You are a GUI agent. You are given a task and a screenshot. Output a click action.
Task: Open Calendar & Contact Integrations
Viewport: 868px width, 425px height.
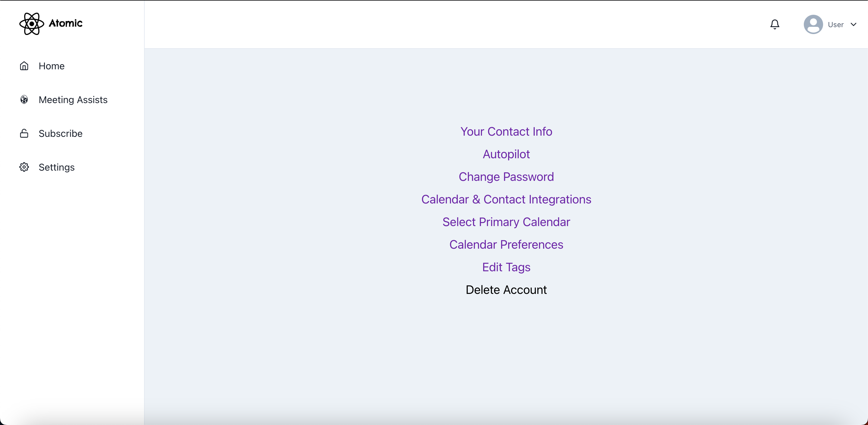pyautogui.click(x=506, y=199)
